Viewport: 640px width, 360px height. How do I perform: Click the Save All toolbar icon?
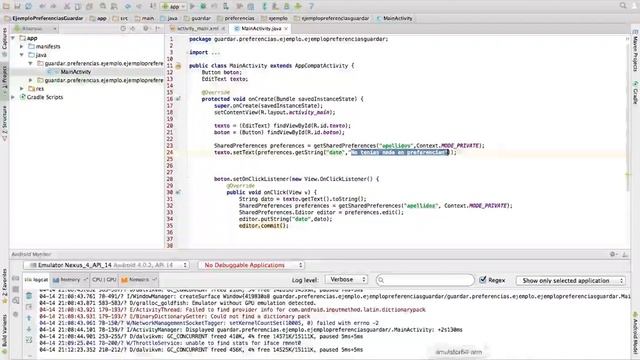(x=18, y=6)
